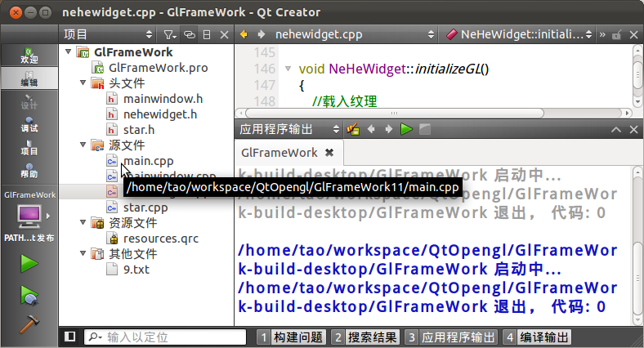Toggle synchronize with editor link icon
The width and height of the screenshot is (644, 348).
[x=189, y=35]
